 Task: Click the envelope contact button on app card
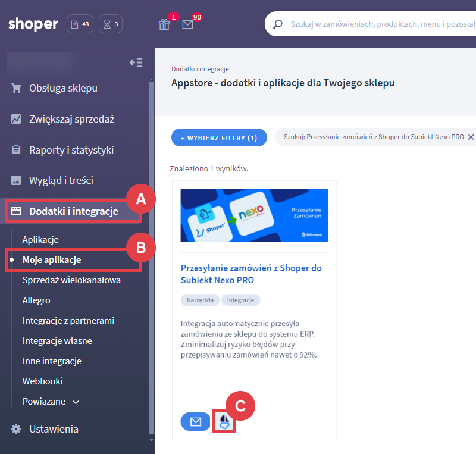(195, 421)
